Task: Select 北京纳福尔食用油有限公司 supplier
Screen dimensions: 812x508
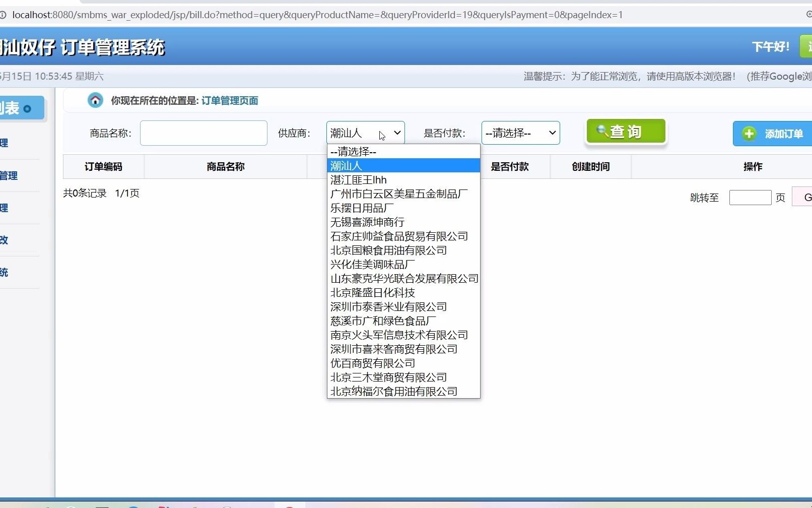Action: [x=403, y=391]
